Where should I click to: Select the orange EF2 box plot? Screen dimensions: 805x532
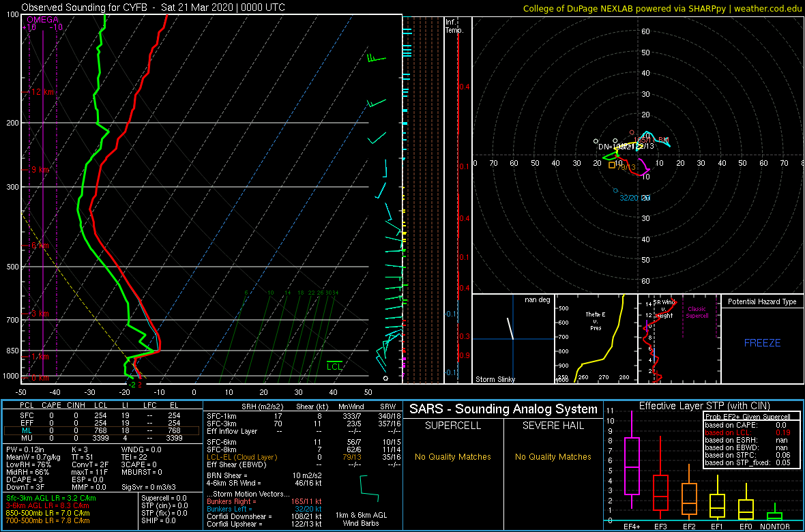(x=690, y=492)
